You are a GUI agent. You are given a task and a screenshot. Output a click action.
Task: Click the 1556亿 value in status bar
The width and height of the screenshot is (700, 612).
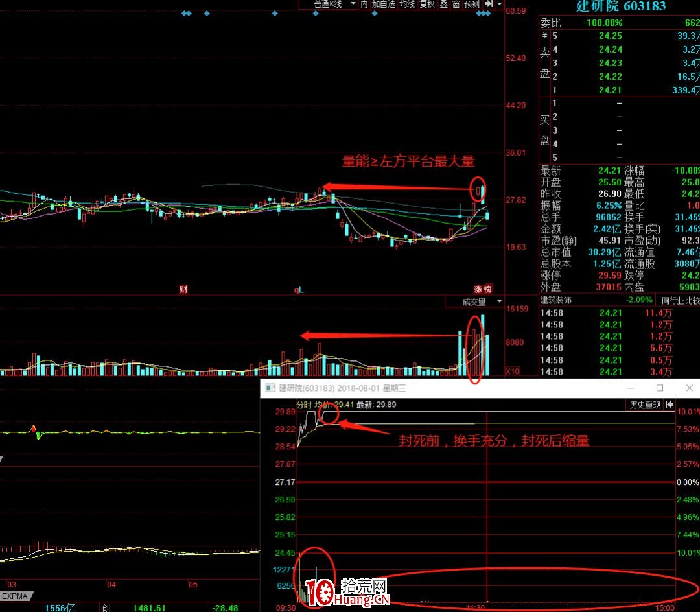[x=60, y=607]
